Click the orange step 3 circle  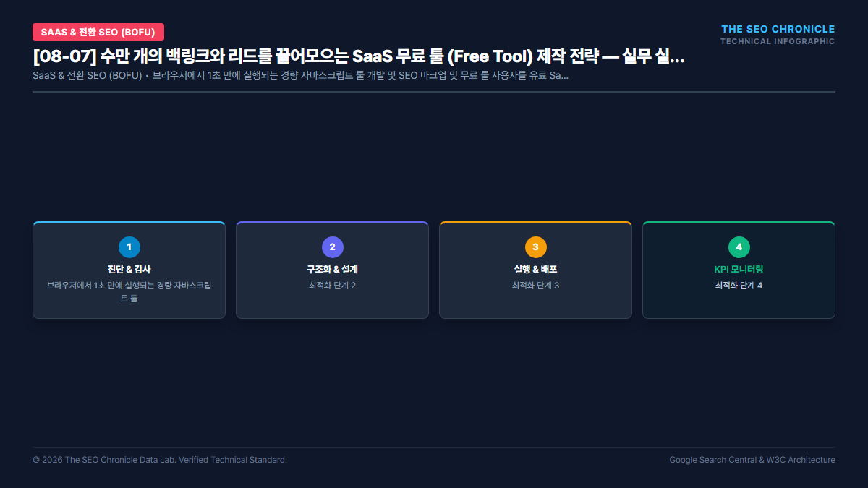536,247
